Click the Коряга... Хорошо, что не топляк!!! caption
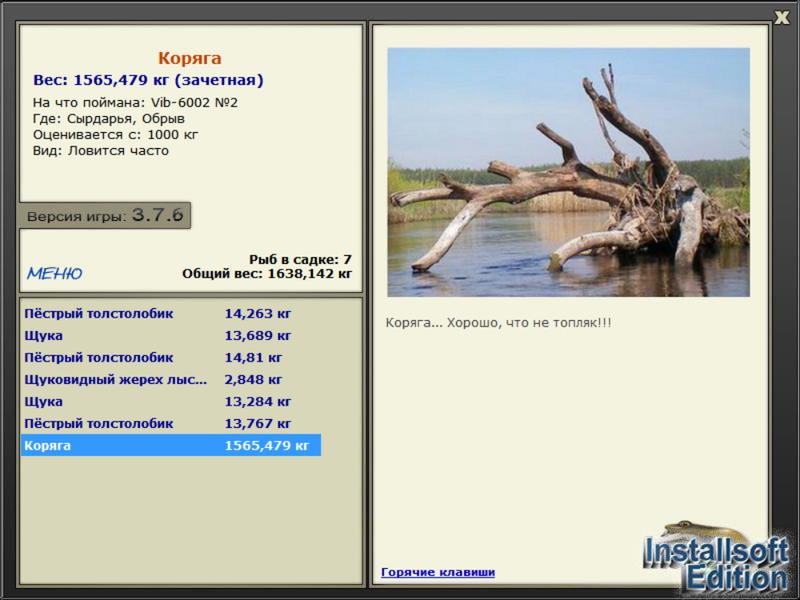This screenshot has height=600, width=800. [498, 322]
